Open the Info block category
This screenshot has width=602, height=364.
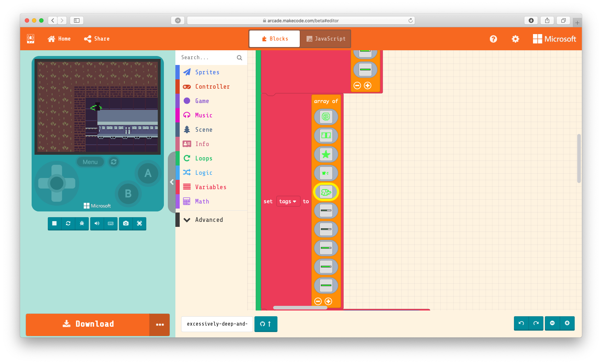[211, 144]
